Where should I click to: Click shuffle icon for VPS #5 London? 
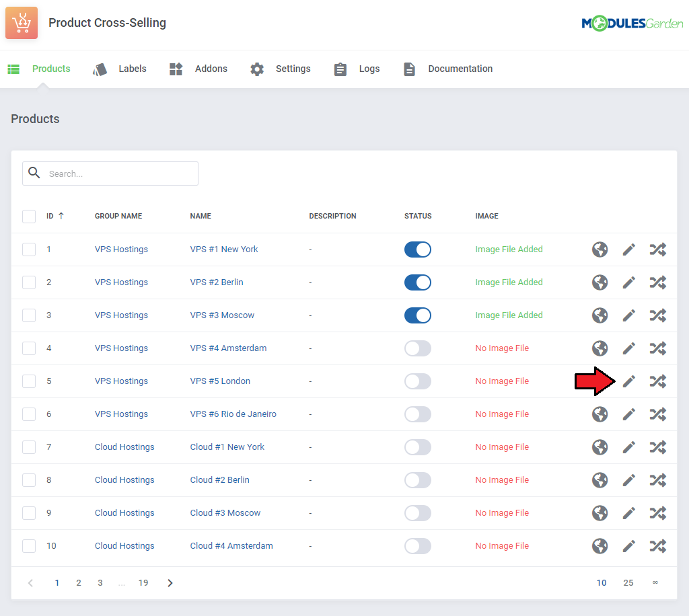[658, 381]
